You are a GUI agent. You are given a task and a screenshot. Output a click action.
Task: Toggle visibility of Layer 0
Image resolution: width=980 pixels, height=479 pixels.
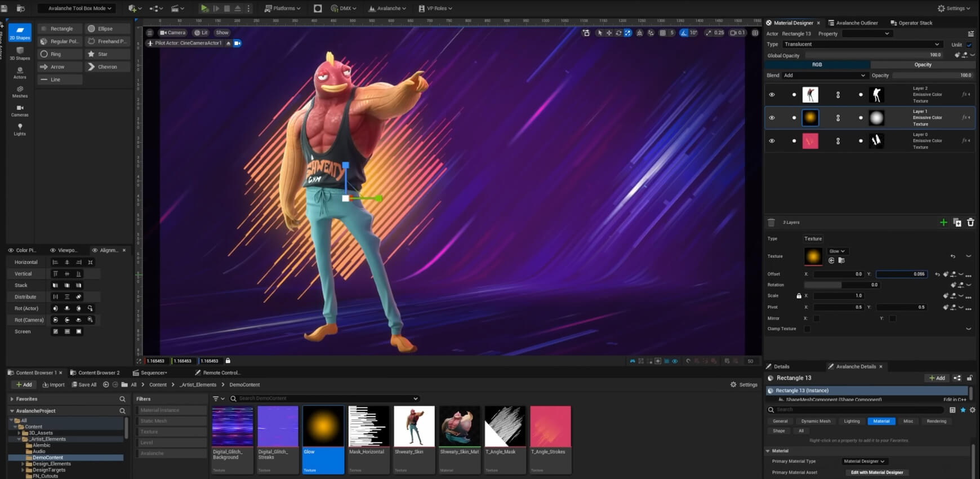[772, 141]
